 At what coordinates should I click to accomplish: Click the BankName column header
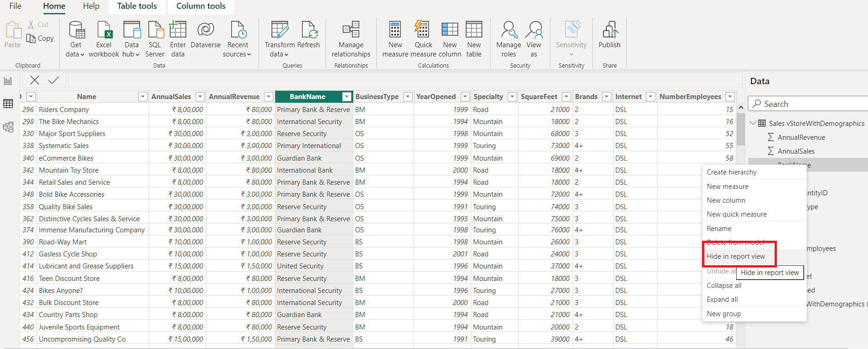(x=308, y=97)
